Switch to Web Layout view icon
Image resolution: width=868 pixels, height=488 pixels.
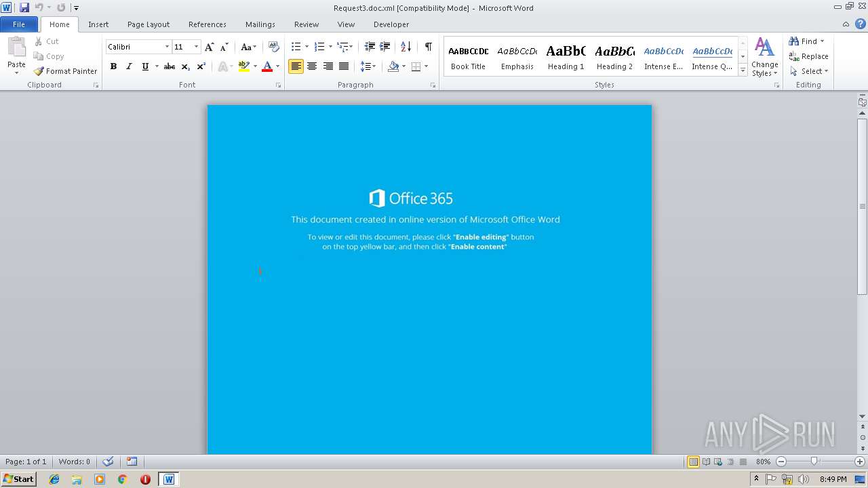[718, 462]
